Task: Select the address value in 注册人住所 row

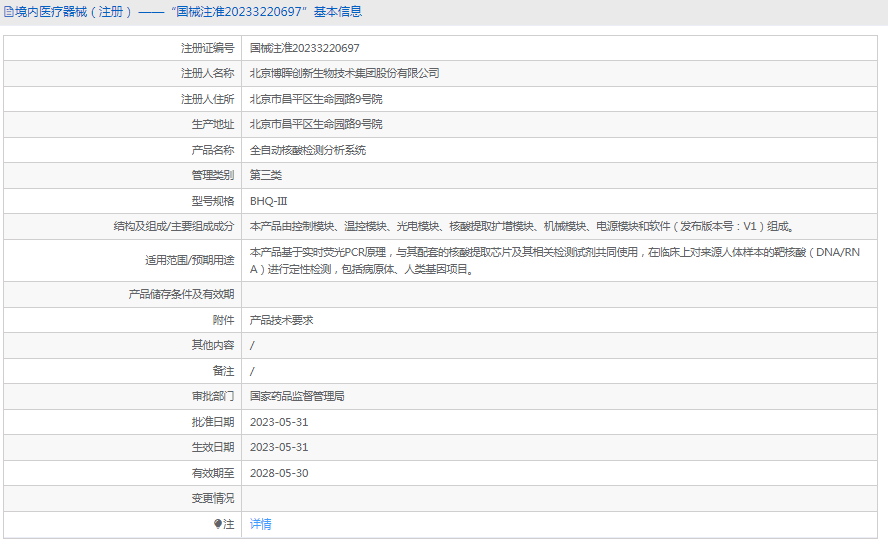Action: pos(316,99)
